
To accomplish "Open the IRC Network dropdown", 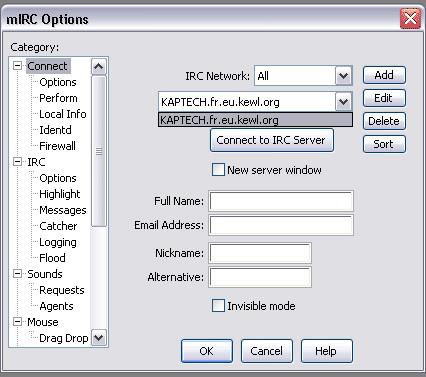I will click(x=343, y=76).
